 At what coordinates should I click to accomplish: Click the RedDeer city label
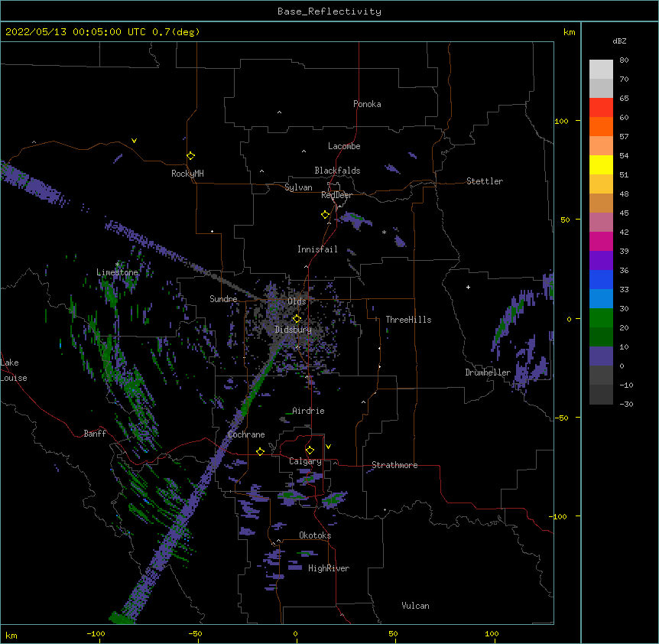tap(336, 195)
